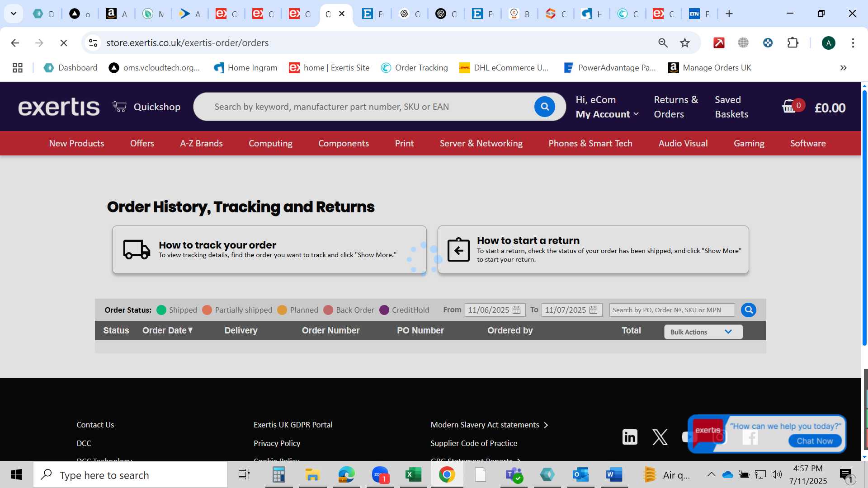Open the To date calendar icon
Image resolution: width=868 pixels, height=488 pixels.
click(x=594, y=310)
